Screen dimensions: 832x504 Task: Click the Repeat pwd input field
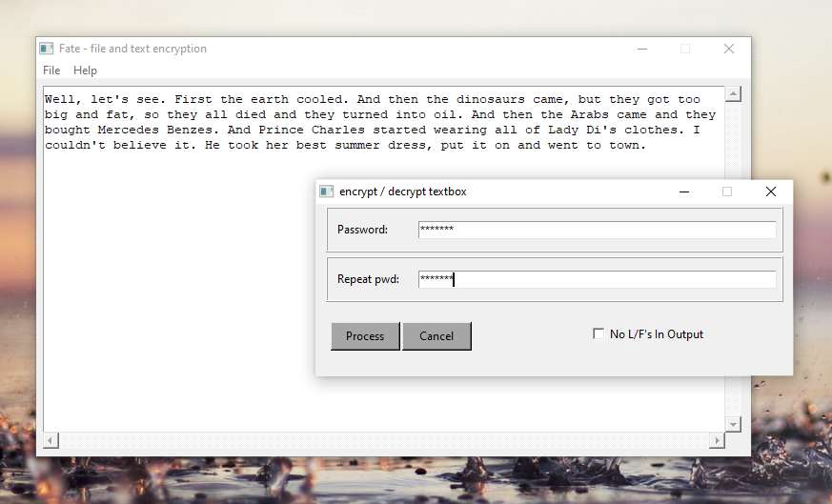point(597,279)
